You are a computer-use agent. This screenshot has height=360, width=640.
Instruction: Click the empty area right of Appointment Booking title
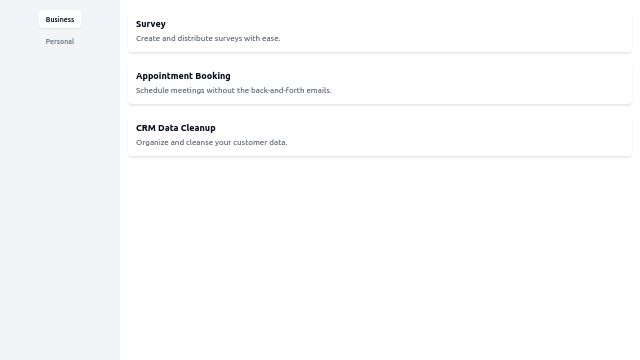click(429, 76)
